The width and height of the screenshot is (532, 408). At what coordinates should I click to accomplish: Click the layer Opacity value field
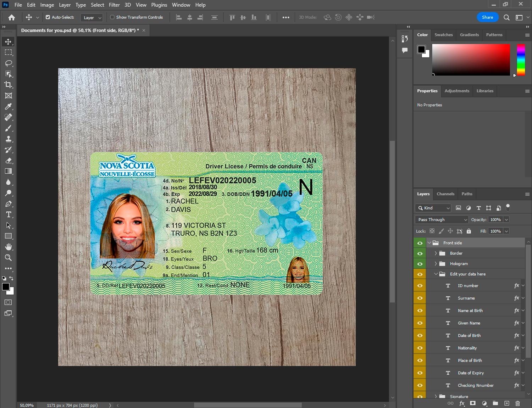[495, 220]
